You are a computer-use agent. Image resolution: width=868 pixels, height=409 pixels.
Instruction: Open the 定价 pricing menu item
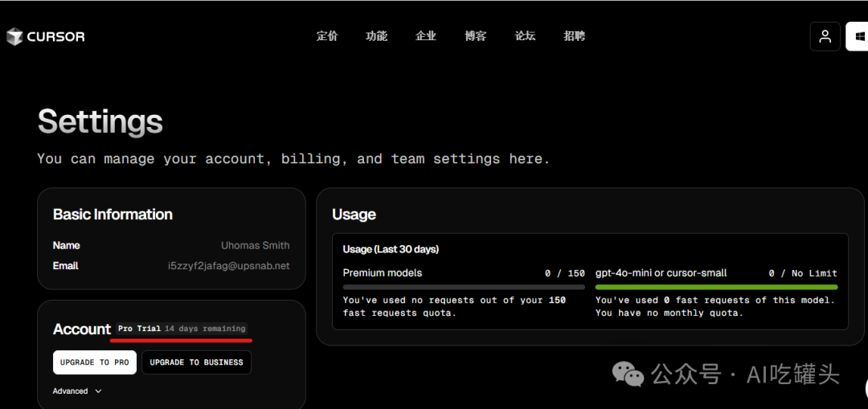327,36
